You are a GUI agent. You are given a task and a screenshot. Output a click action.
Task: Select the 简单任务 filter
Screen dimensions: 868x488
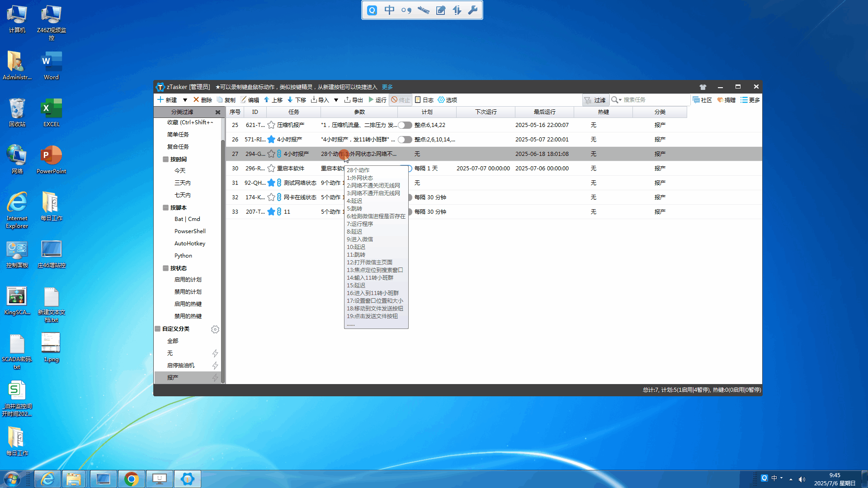coord(178,134)
